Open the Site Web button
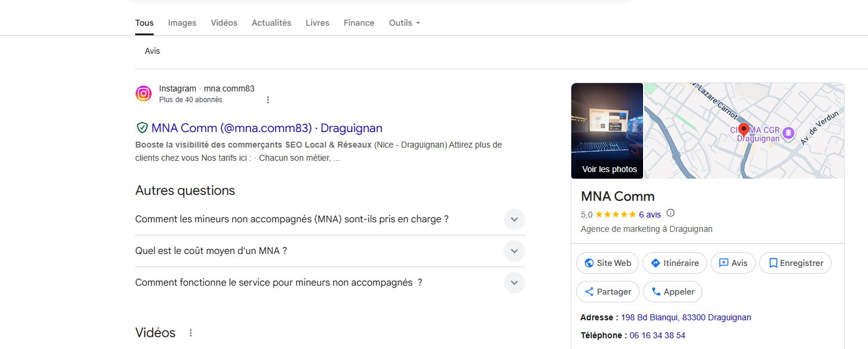Viewport: 868px width, 349px height. [x=607, y=263]
